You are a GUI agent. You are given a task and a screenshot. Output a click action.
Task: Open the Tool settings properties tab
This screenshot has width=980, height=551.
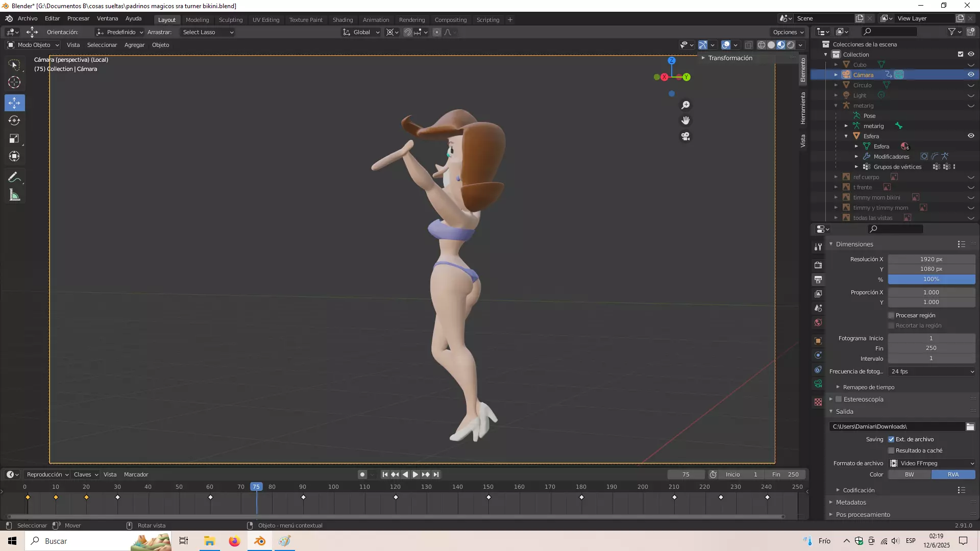click(x=818, y=247)
